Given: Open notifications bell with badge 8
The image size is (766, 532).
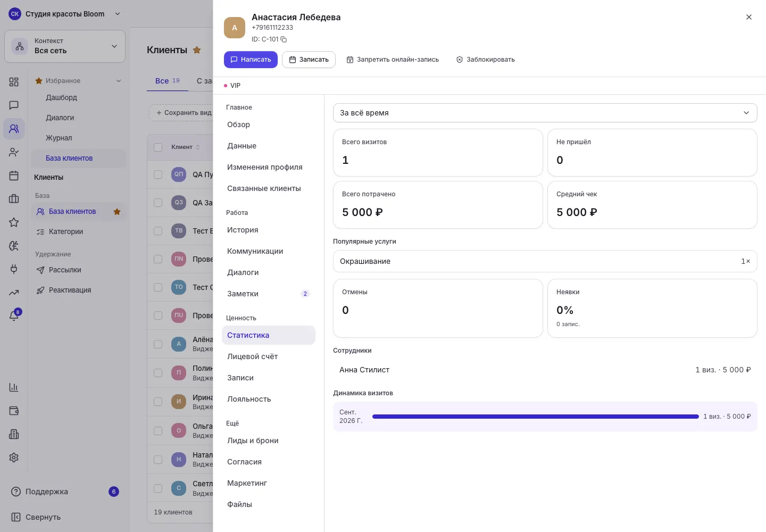Looking at the screenshot, I should 14,315.
